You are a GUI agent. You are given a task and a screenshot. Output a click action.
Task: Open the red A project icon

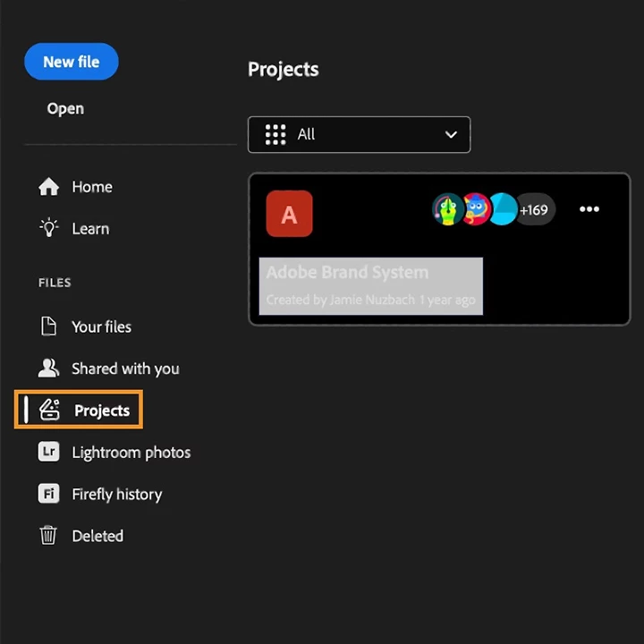pyautogui.click(x=289, y=214)
